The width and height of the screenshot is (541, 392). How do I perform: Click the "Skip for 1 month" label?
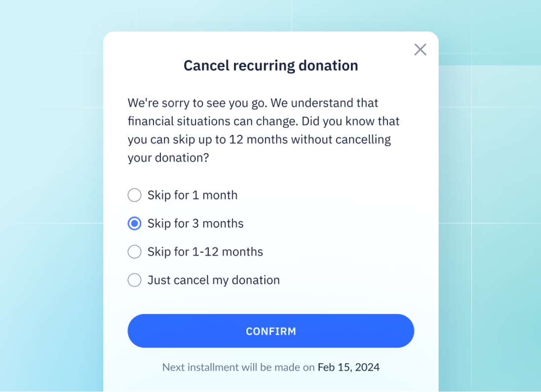click(x=193, y=195)
